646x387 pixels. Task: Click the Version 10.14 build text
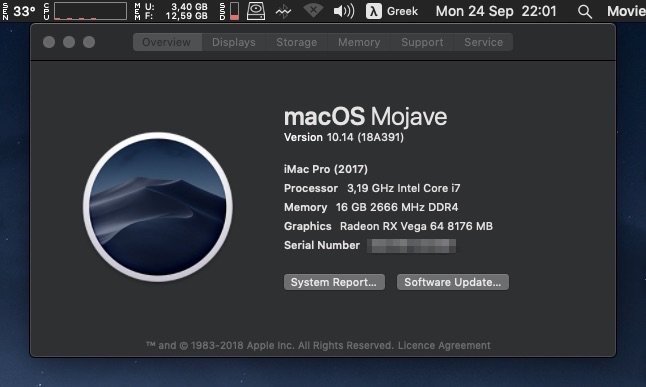pos(344,137)
